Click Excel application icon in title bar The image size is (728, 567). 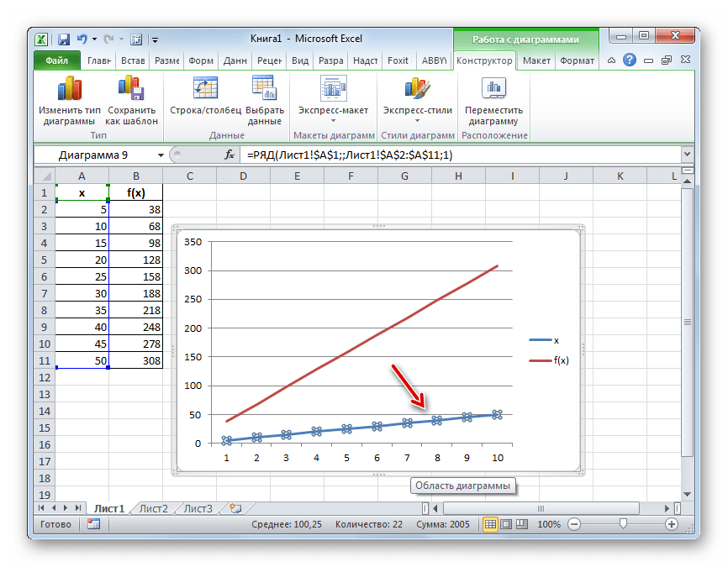41,39
